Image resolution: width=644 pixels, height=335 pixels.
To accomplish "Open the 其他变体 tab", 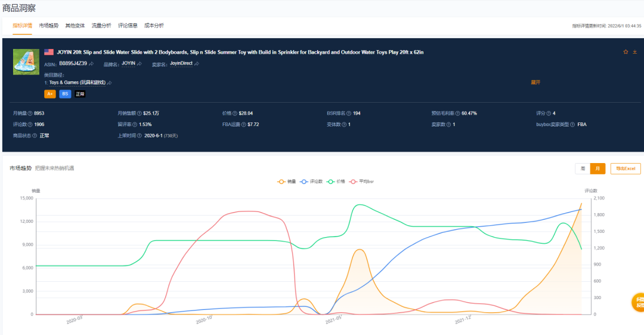I will pos(75,26).
